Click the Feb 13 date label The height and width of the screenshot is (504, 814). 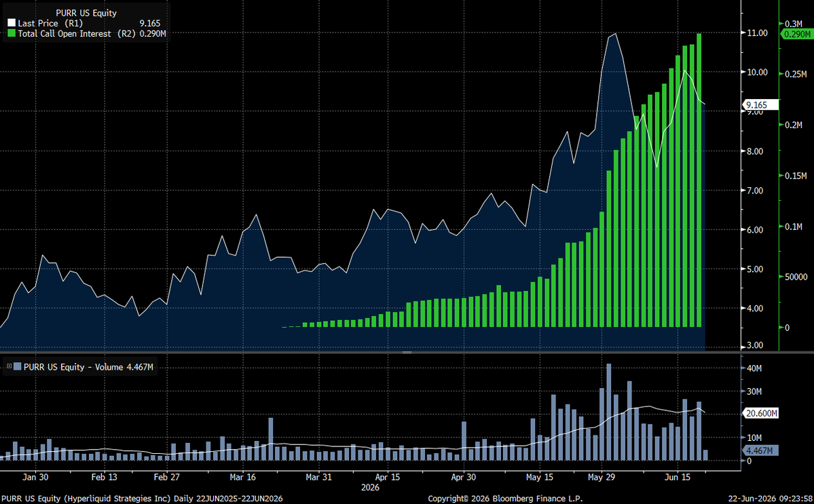[x=105, y=477]
